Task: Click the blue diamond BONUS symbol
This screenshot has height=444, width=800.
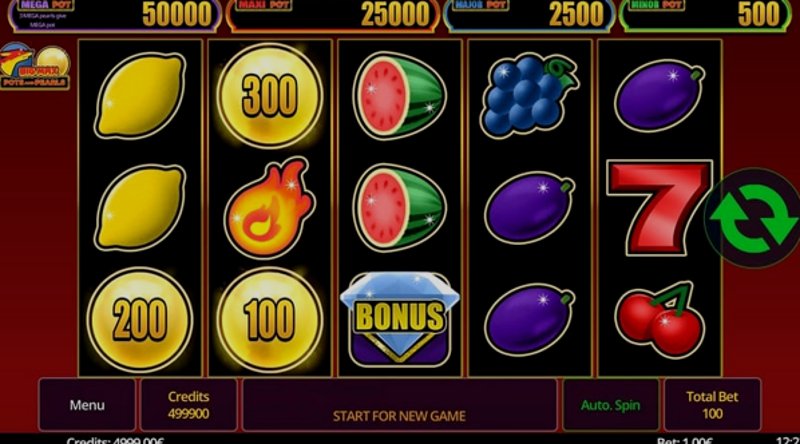Action: tap(399, 319)
